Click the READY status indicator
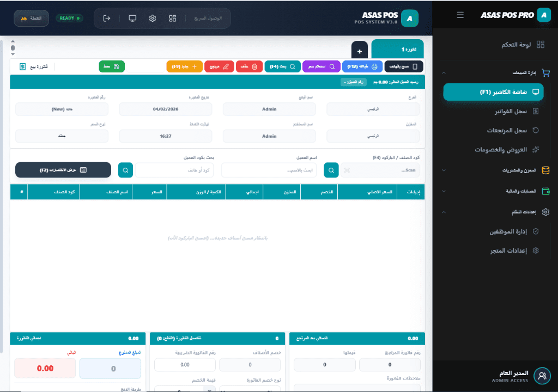This screenshot has height=392, width=558. click(x=69, y=18)
